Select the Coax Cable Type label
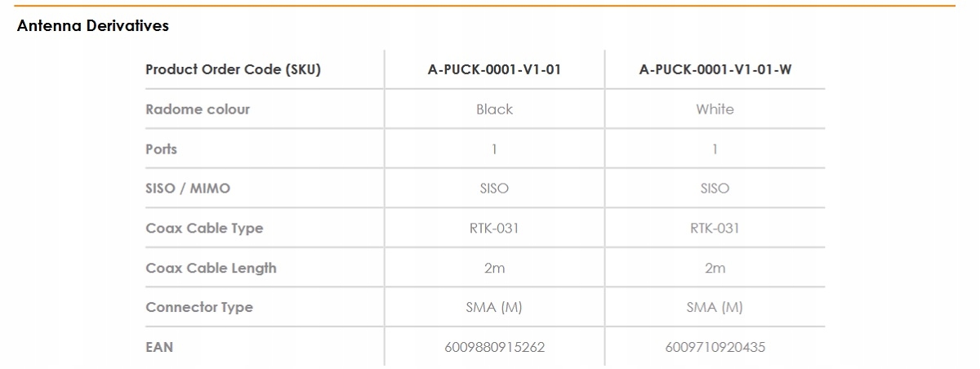 pos(204,229)
